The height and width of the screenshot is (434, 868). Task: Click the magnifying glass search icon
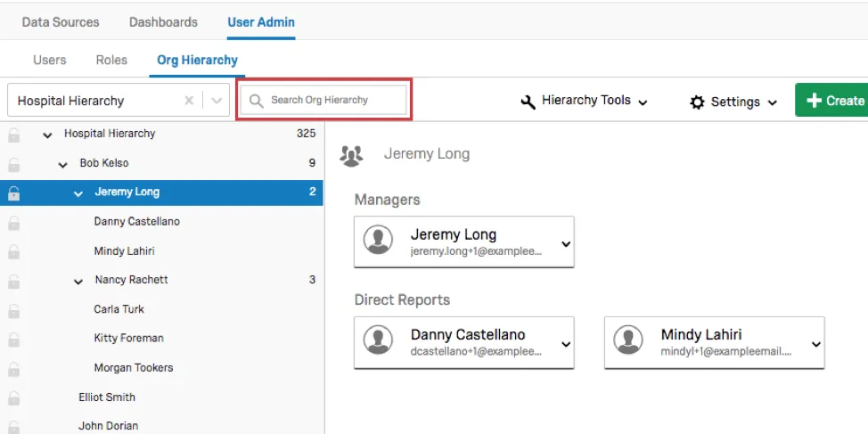[x=257, y=101]
